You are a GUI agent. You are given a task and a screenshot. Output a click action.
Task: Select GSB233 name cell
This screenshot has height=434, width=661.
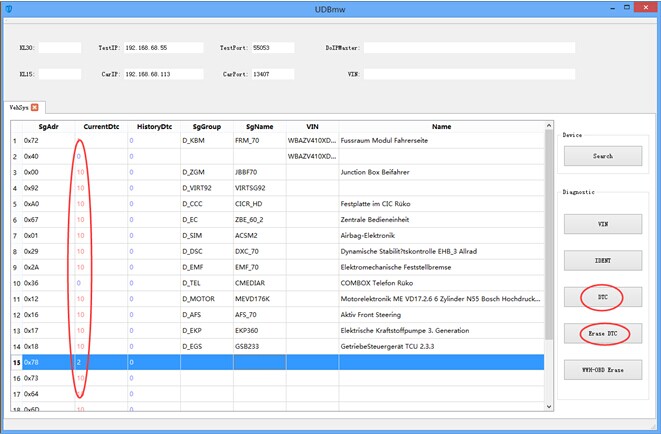260,346
